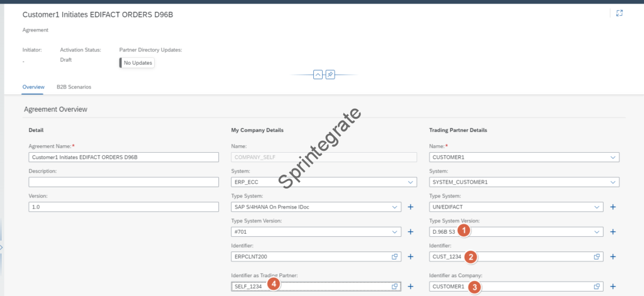Viewport: 644px width, 296px height.
Task: Click the No Updates status button
Action: (x=137, y=63)
